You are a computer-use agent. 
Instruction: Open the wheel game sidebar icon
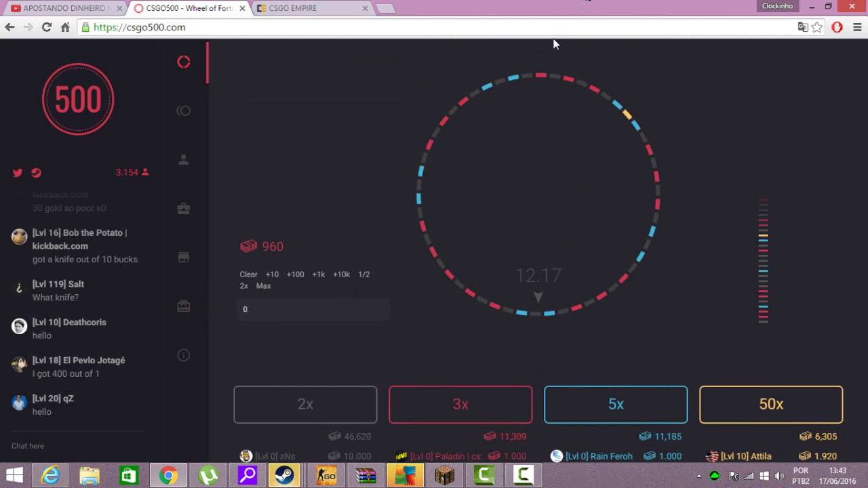coord(184,62)
